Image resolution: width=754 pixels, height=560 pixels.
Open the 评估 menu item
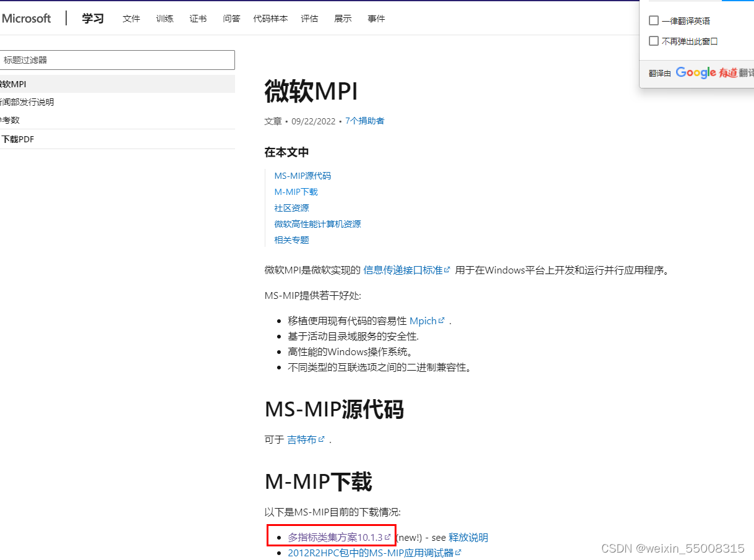click(x=309, y=19)
